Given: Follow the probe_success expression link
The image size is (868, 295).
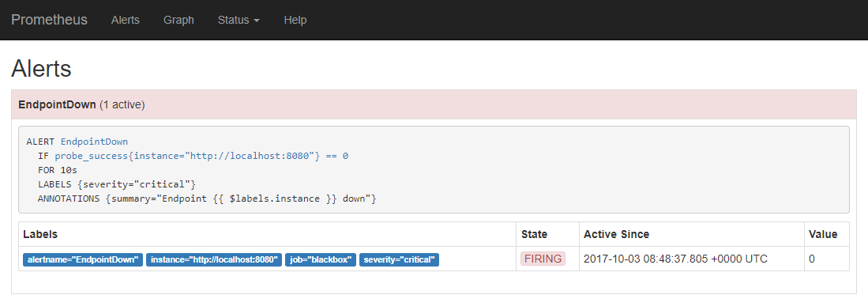Looking at the screenshot, I should click(201, 157).
